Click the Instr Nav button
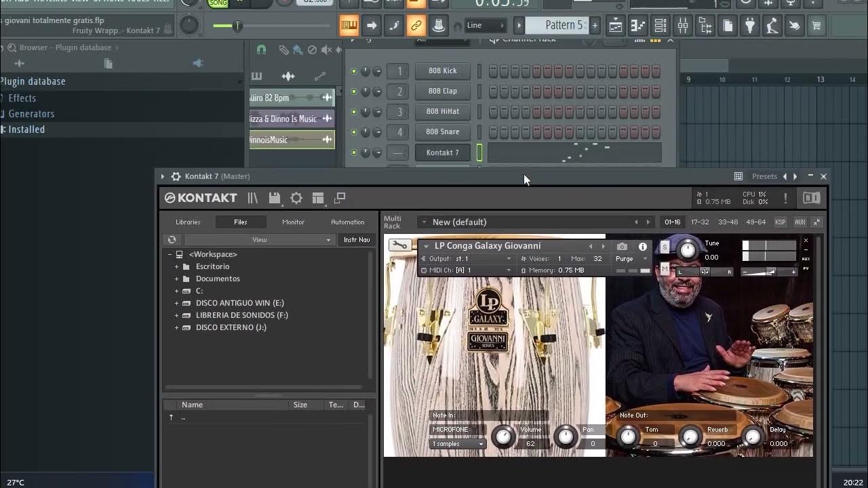 [357, 239]
